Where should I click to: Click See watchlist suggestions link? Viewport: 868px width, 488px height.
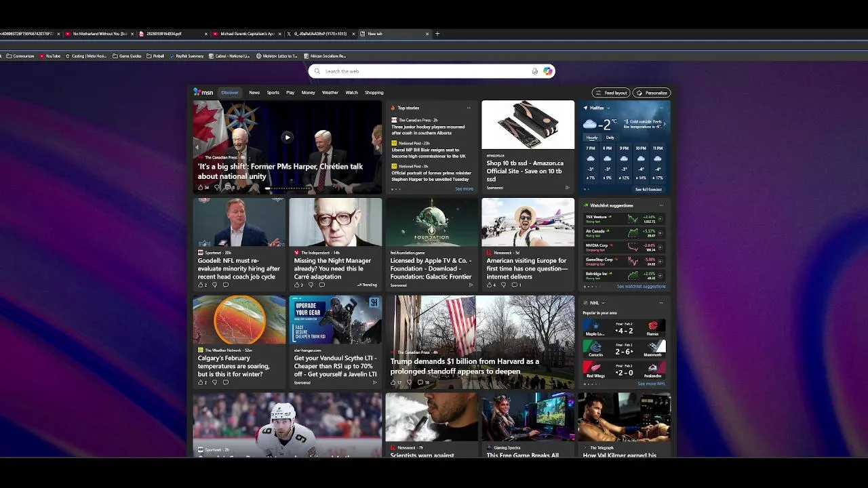click(x=641, y=286)
